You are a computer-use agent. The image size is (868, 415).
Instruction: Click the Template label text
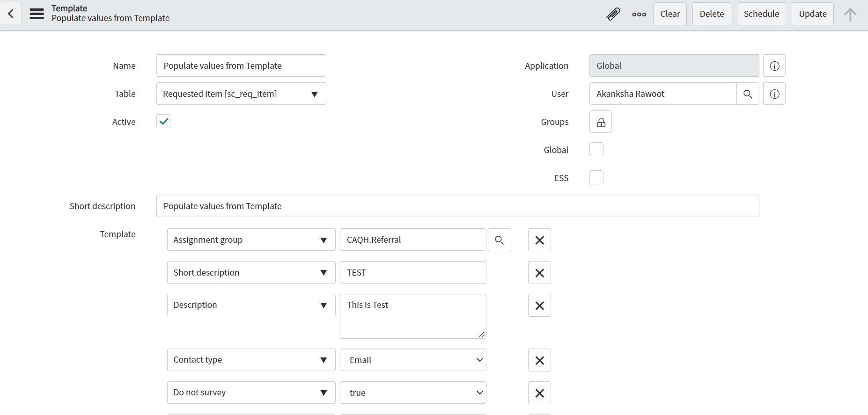(118, 234)
